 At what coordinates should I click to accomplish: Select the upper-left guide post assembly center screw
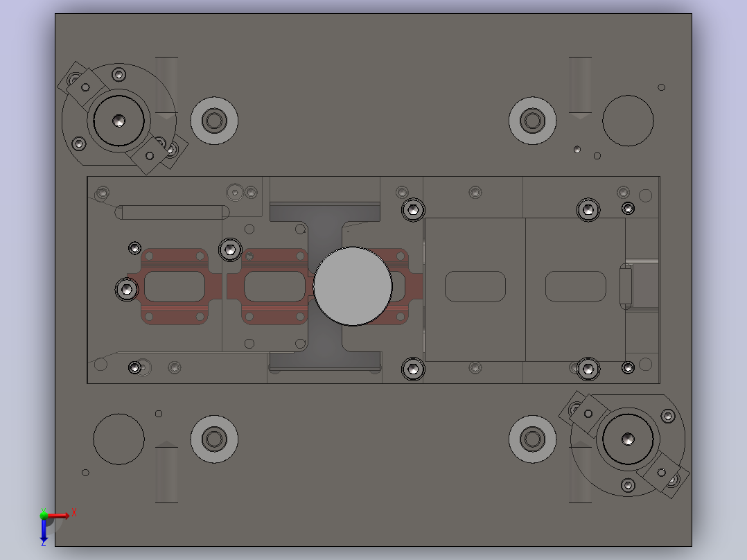tap(118, 121)
